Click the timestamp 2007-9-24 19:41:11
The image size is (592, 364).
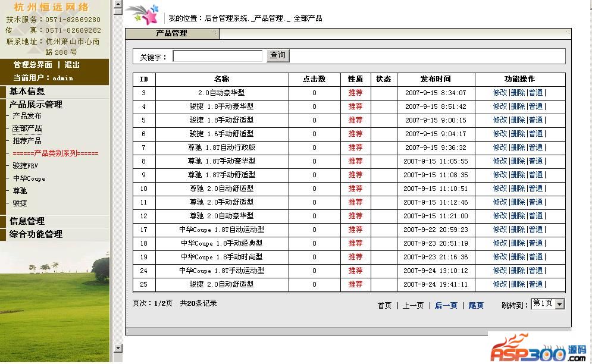pos(436,284)
